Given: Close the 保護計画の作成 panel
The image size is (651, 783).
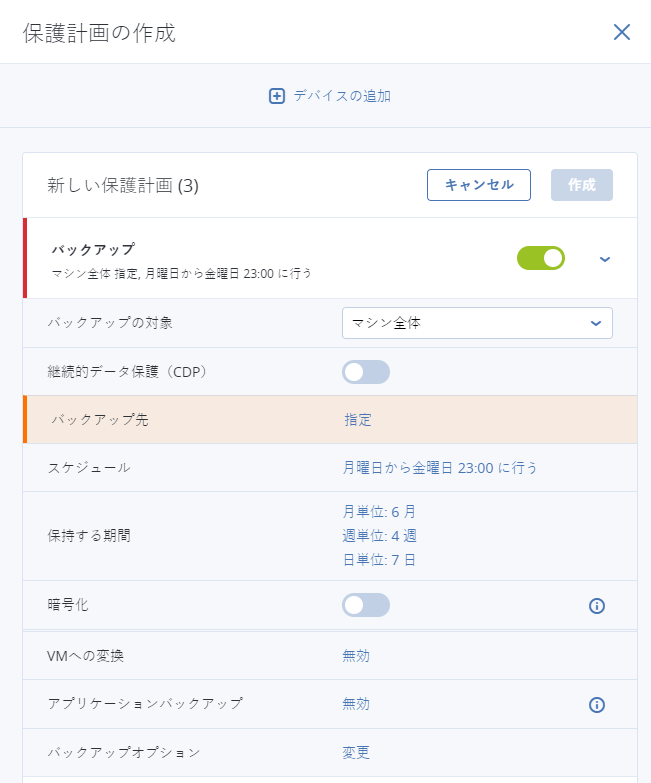Looking at the screenshot, I should pyautogui.click(x=622, y=32).
